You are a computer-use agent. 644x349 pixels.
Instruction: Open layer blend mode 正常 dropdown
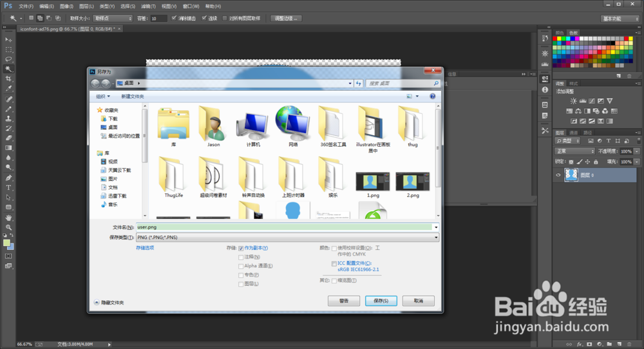(574, 151)
